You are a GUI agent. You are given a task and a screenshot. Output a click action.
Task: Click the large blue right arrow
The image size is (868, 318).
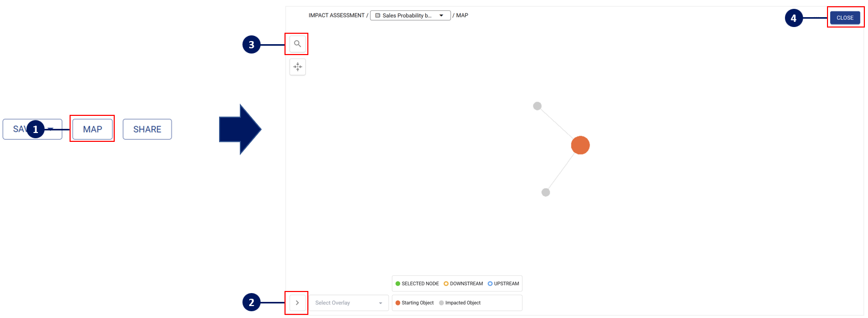pyautogui.click(x=240, y=129)
